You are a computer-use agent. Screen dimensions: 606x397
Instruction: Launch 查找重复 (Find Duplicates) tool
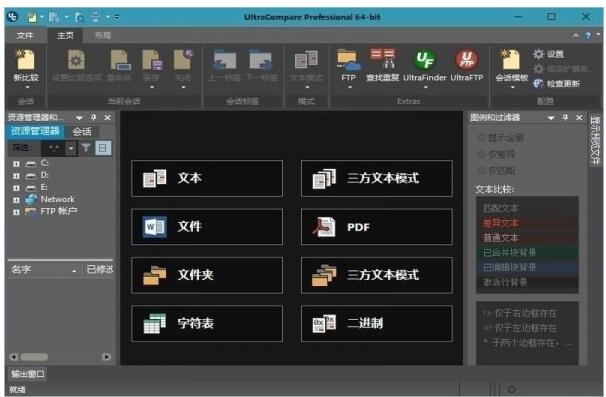coord(383,59)
